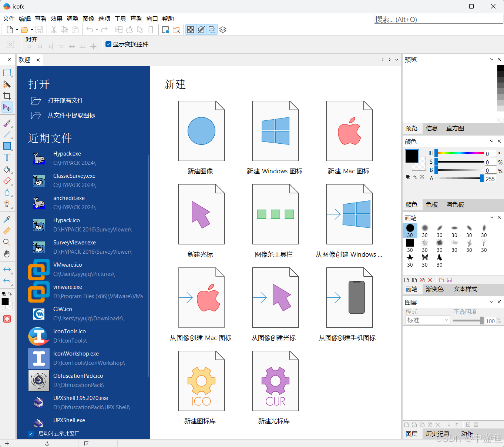Click the redo arrow icon
The image size is (504, 447).
(104, 30)
